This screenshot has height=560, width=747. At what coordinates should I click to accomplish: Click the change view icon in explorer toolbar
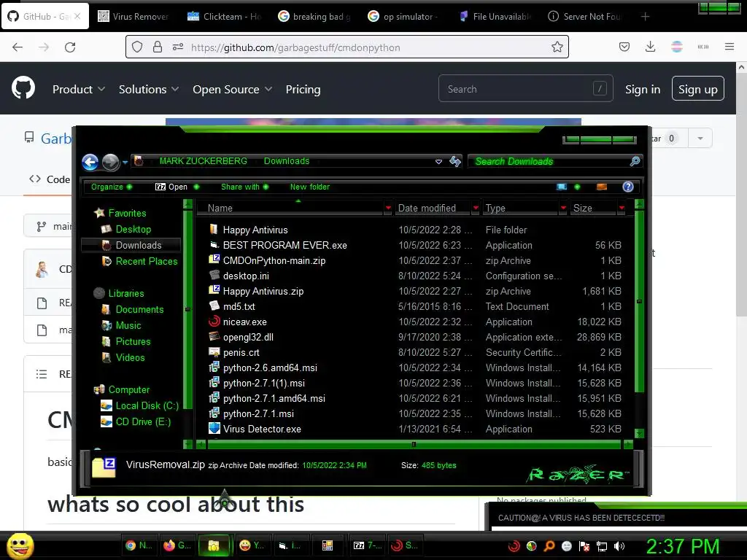(562, 187)
